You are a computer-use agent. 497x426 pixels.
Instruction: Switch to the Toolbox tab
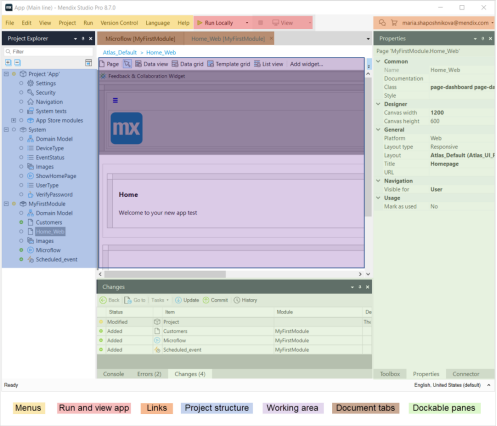pyautogui.click(x=390, y=374)
